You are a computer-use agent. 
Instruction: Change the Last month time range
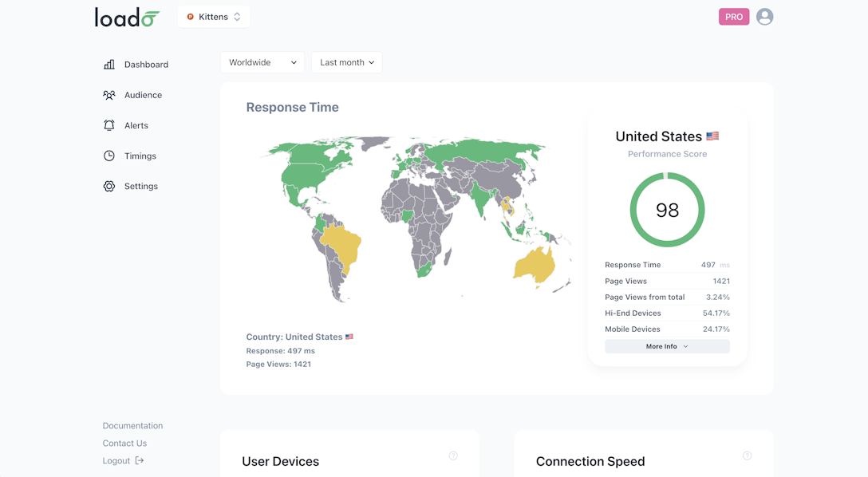pyautogui.click(x=346, y=61)
